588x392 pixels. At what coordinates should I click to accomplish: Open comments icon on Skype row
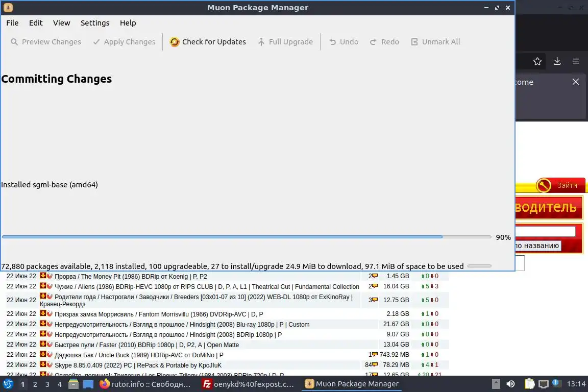coord(375,364)
